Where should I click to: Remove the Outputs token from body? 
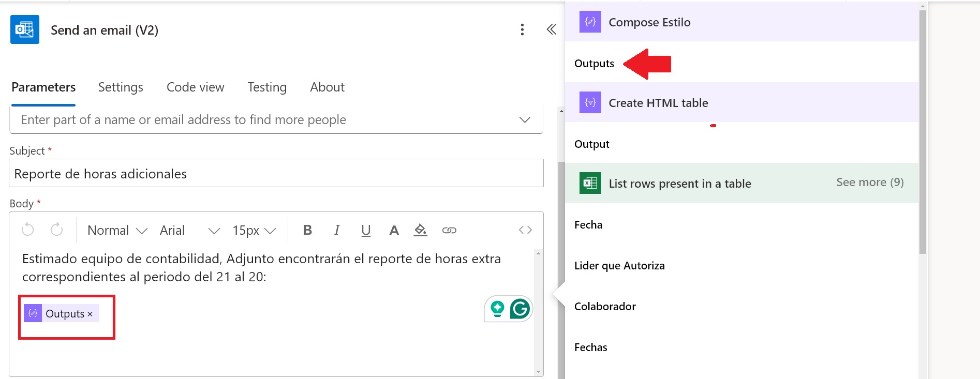click(90, 314)
